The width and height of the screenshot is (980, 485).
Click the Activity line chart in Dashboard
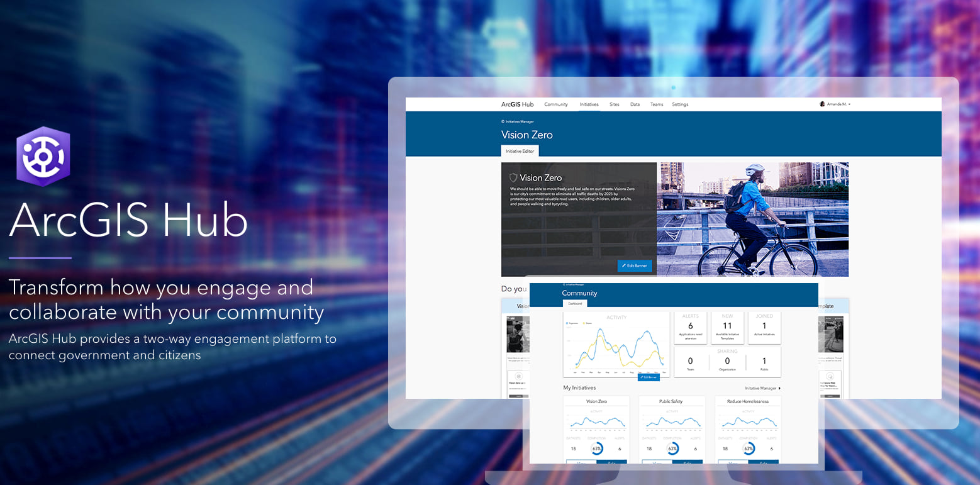[616, 345]
